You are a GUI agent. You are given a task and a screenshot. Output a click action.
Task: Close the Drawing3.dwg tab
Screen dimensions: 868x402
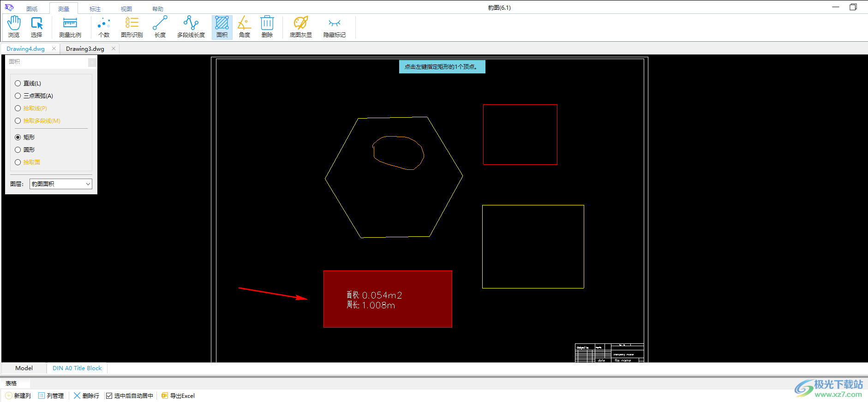coord(114,48)
